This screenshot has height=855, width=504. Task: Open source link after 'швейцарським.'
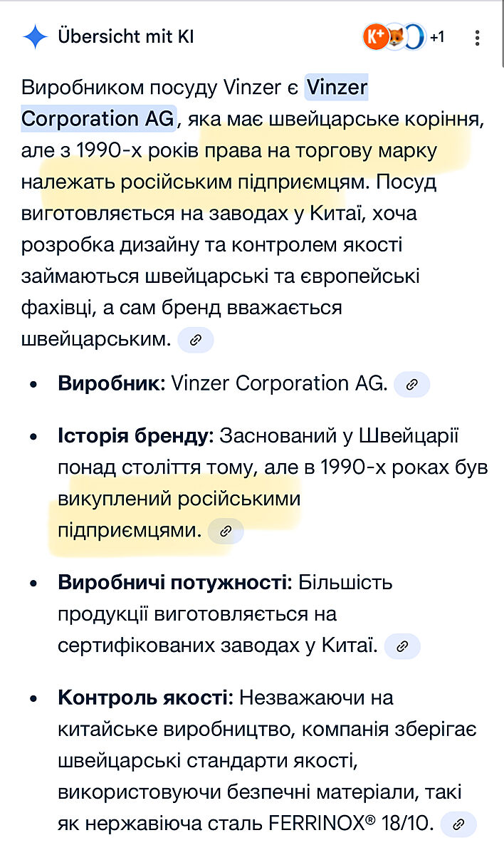(x=196, y=340)
